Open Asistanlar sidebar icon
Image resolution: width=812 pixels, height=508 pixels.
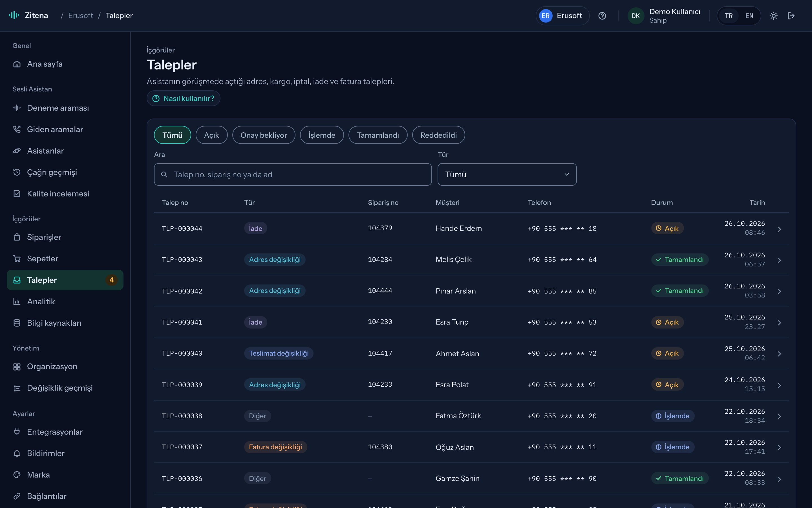(17, 151)
